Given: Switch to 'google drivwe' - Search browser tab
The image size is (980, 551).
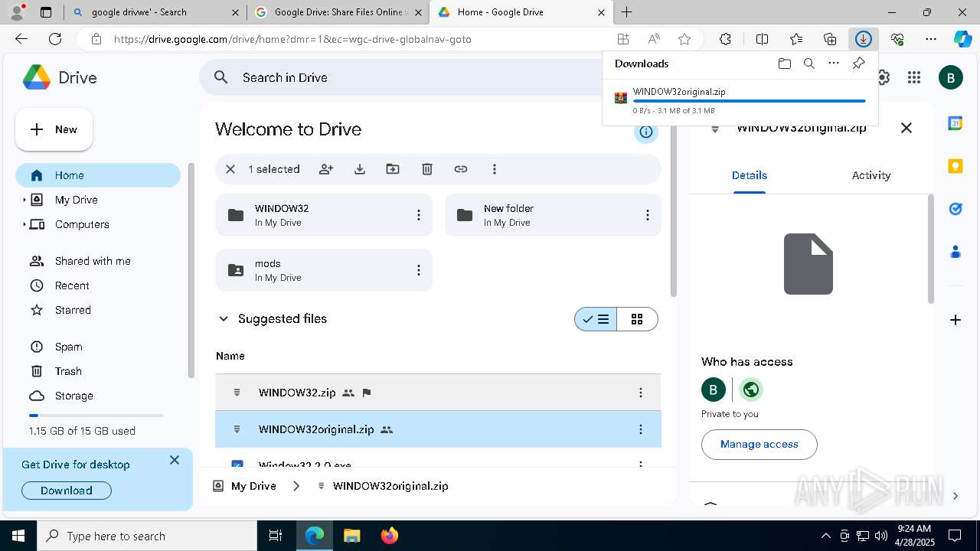Looking at the screenshot, I should pos(155,12).
